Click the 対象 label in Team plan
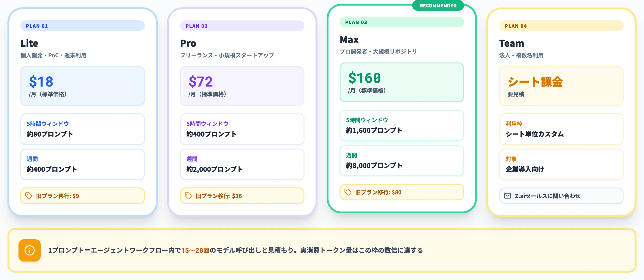The width and height of the screenshot is (644, 280). pyautogui.click(x=511, y=159)
